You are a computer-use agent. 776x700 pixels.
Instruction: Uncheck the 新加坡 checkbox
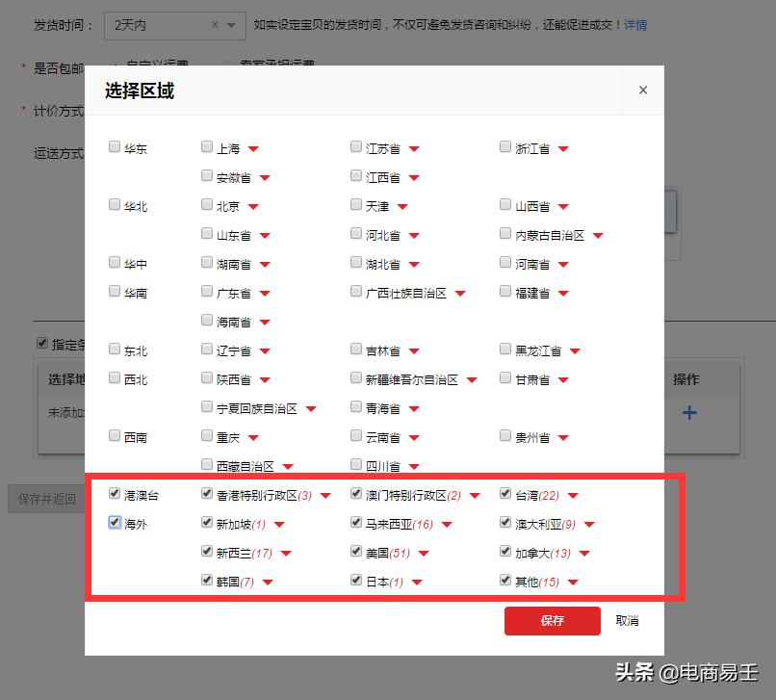207,522
